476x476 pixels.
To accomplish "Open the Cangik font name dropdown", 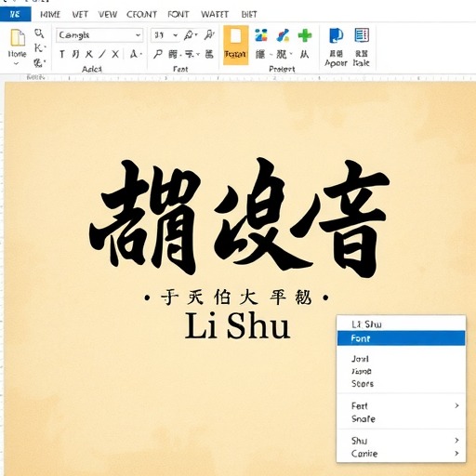I will [139, 35].
